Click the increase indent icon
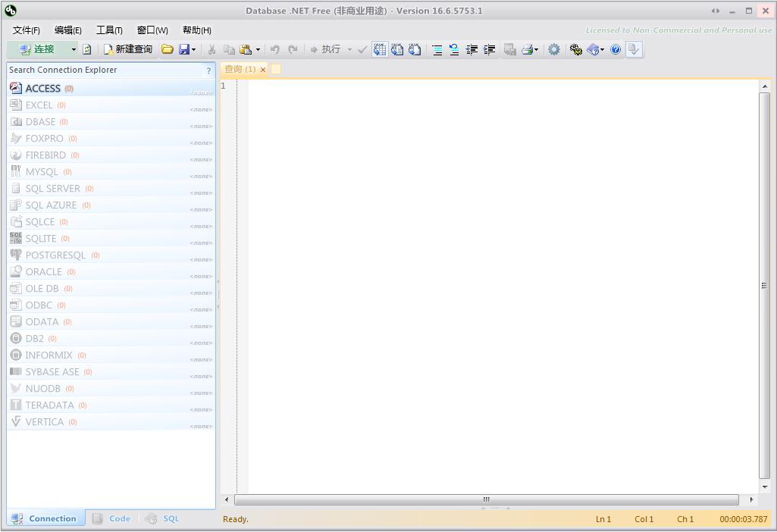Image resolution: width=777 pixels, height=532 pixels. pyautogui.click(x=490, y=49)
